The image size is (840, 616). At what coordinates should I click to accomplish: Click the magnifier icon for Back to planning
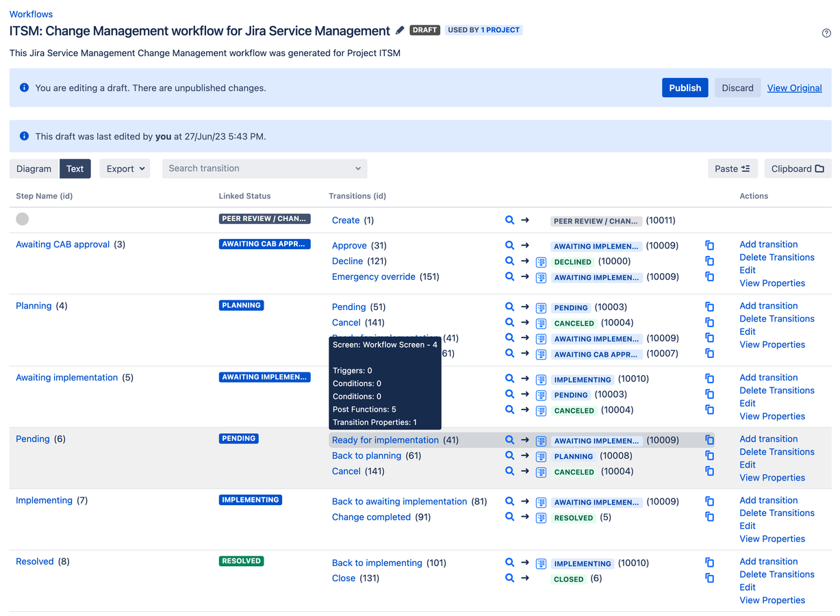click(x=509, y=455)
